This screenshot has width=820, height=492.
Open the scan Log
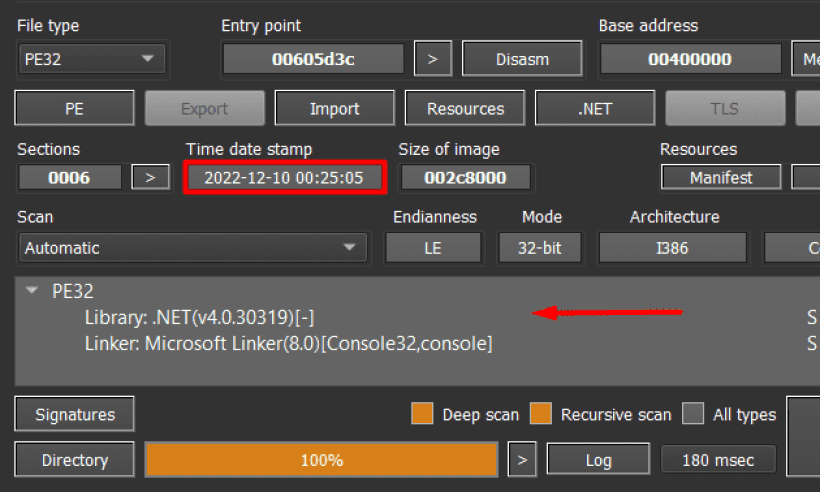(598, 460)
